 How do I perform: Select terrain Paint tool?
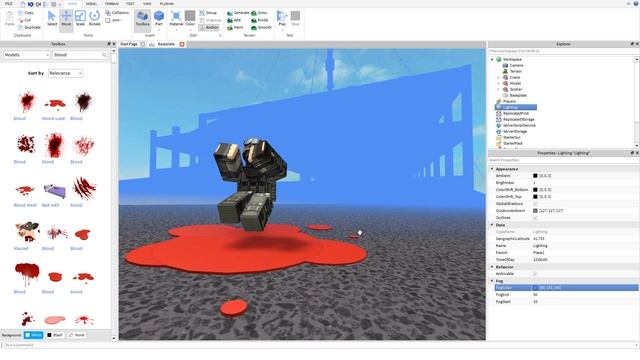[x=235, y=27]
